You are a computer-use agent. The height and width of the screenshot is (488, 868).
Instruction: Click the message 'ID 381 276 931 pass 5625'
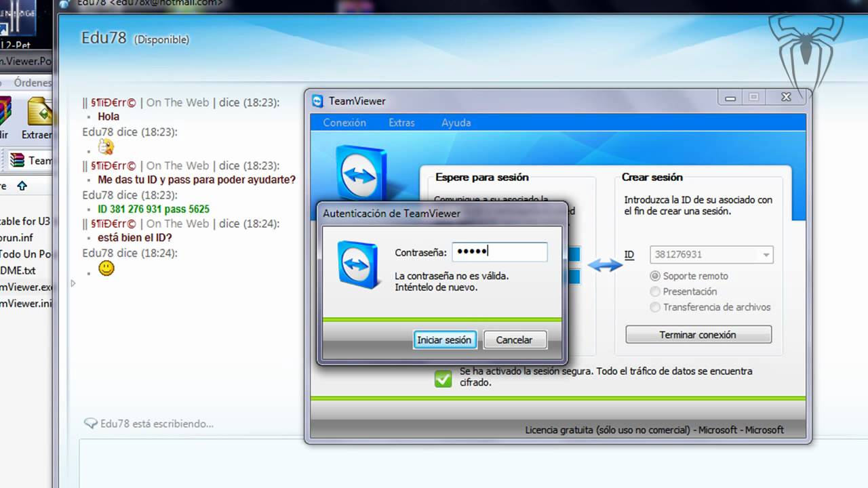coord(153,209)
